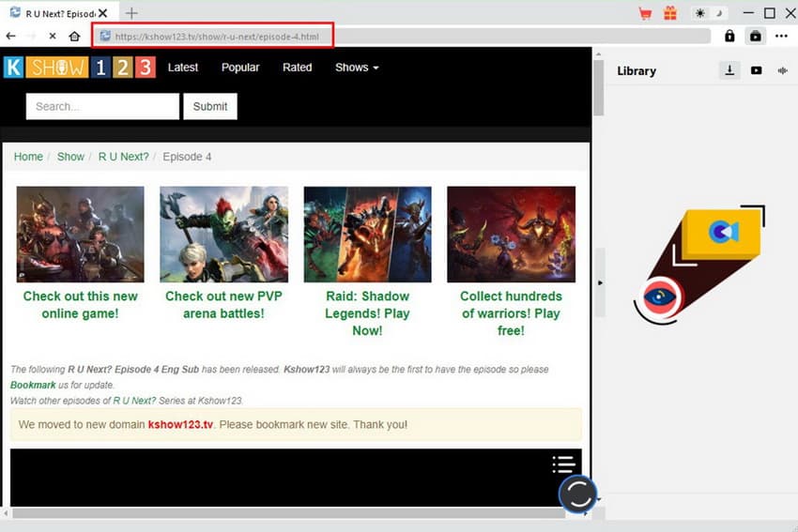Viewport: 798px width, 532px height.
Task: Open the Rated menu item
Action: 297,68
